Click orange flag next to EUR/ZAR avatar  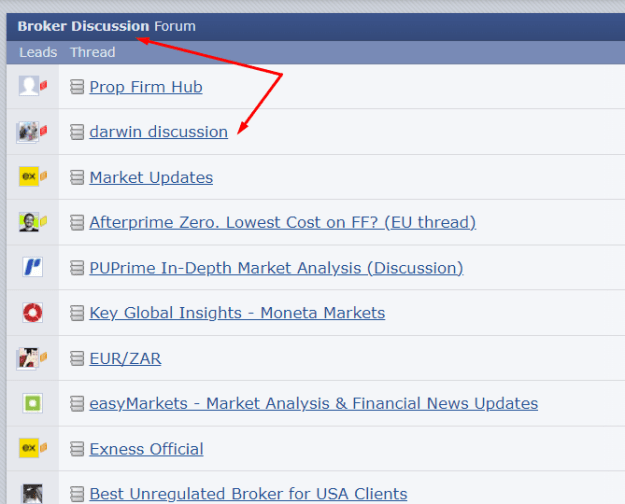43,356
